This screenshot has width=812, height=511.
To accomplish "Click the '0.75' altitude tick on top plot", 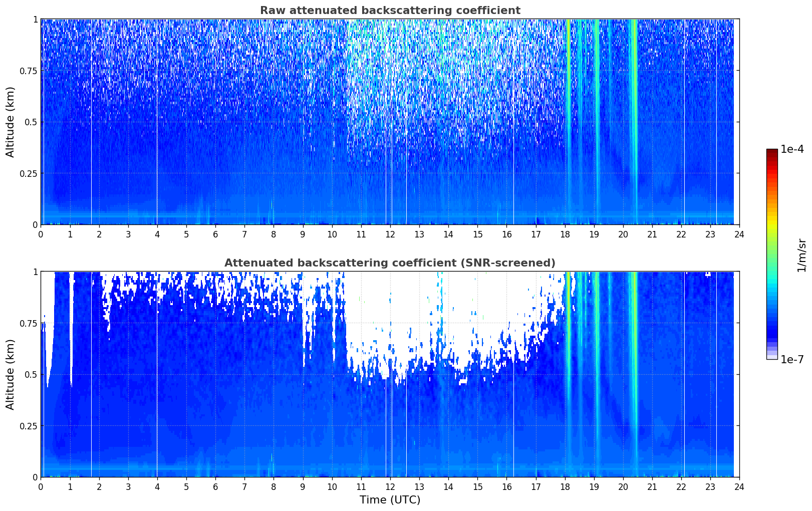I will click(28, 71).
